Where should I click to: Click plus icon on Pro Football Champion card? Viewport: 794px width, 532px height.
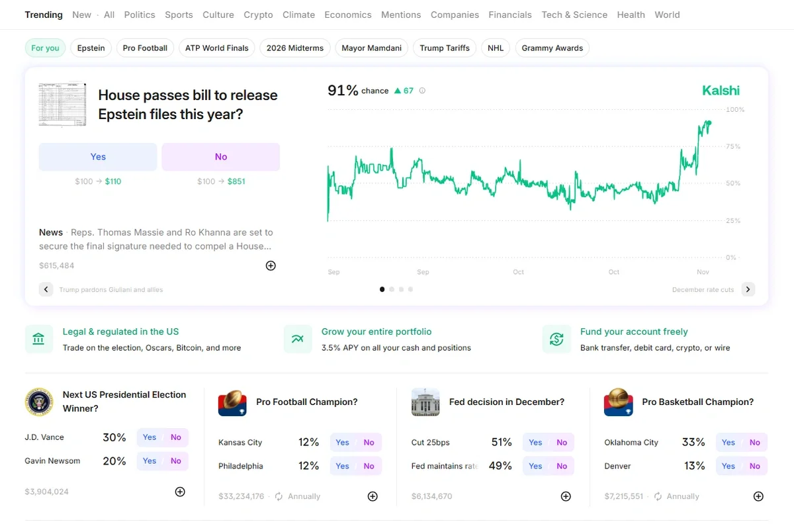pos(373,496)
